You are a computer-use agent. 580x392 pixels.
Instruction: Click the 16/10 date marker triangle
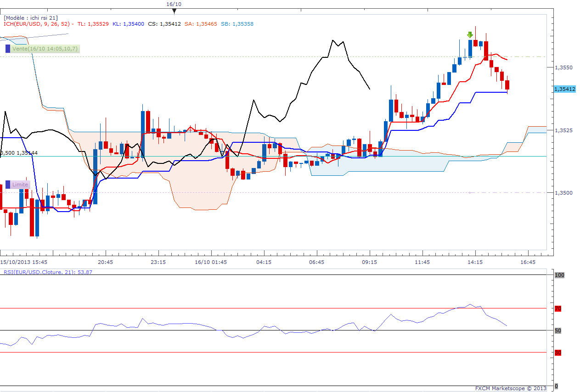[174, 10]
